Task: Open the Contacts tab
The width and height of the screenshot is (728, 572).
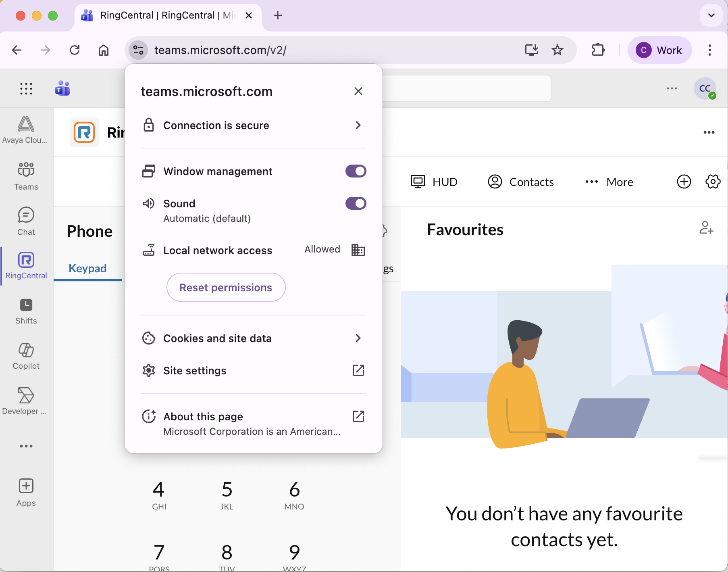Action: pyautogui.click(x=521, y=182)
